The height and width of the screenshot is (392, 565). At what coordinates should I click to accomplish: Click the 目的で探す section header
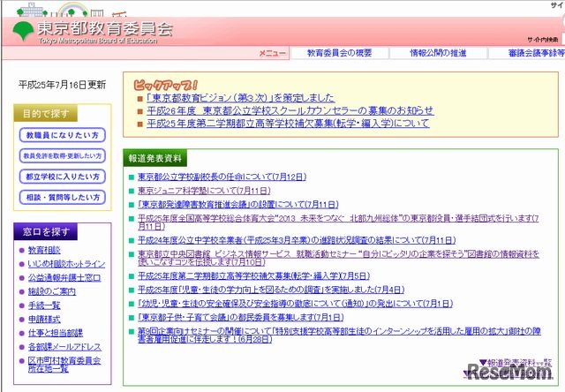[46, 114]
